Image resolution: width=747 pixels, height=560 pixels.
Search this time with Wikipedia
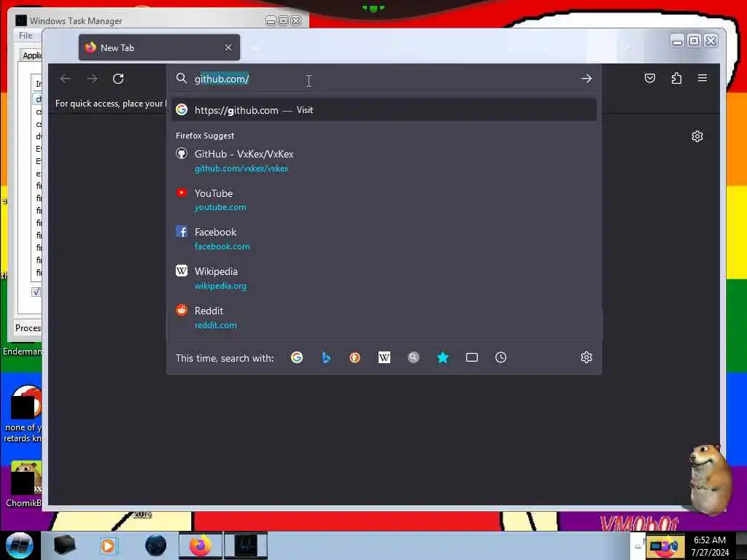pos(384,357)
